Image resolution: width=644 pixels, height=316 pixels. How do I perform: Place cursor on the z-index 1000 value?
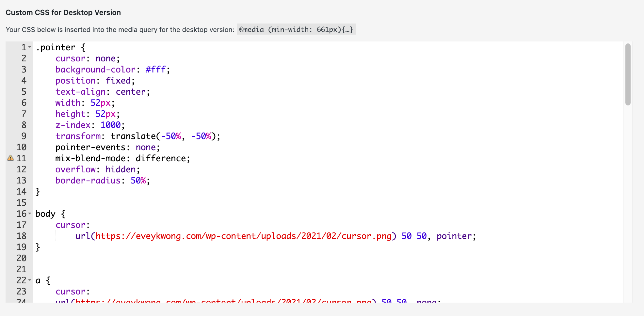tap(111, 125)
